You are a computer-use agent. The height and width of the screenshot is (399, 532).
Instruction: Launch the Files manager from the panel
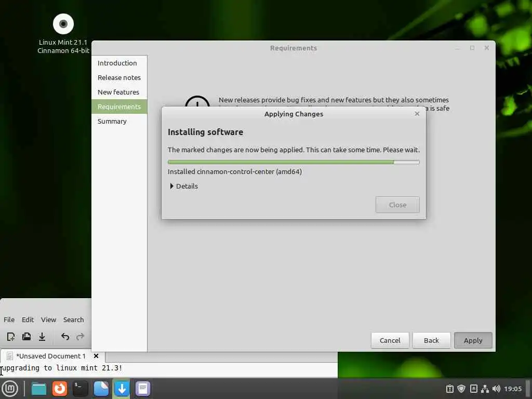pos(38,389)
